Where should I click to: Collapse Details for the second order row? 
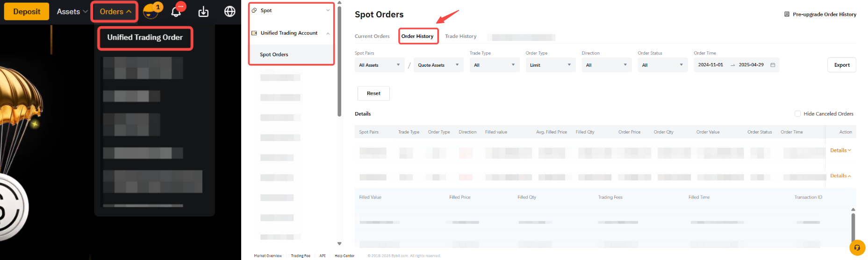pyautogui.click(x=840, y=176)
